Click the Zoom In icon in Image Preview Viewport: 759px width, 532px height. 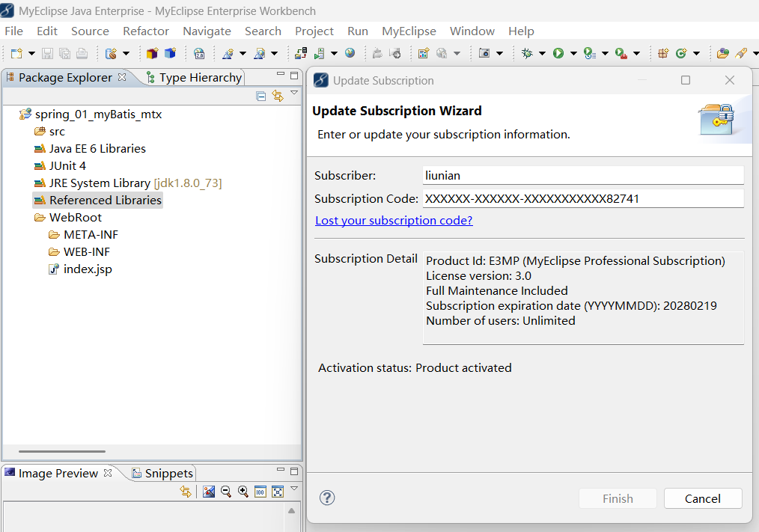click(x=243, y=492)
